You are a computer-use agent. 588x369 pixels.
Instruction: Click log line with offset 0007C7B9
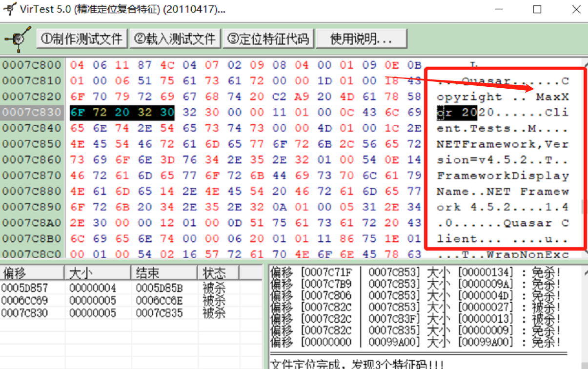click(x=415, y=284)
